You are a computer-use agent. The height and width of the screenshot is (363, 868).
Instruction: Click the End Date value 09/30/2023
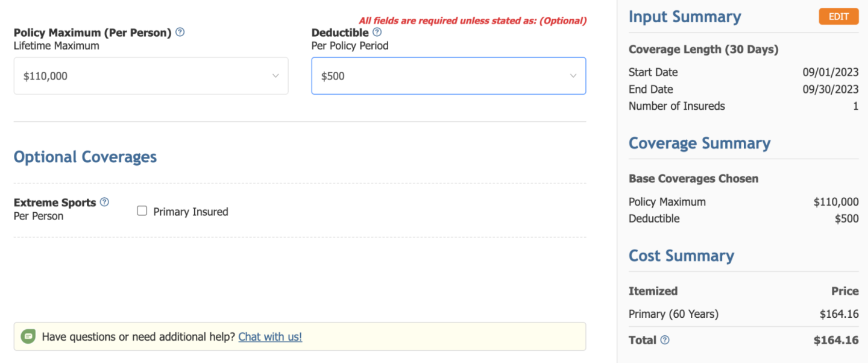point(830,89)
